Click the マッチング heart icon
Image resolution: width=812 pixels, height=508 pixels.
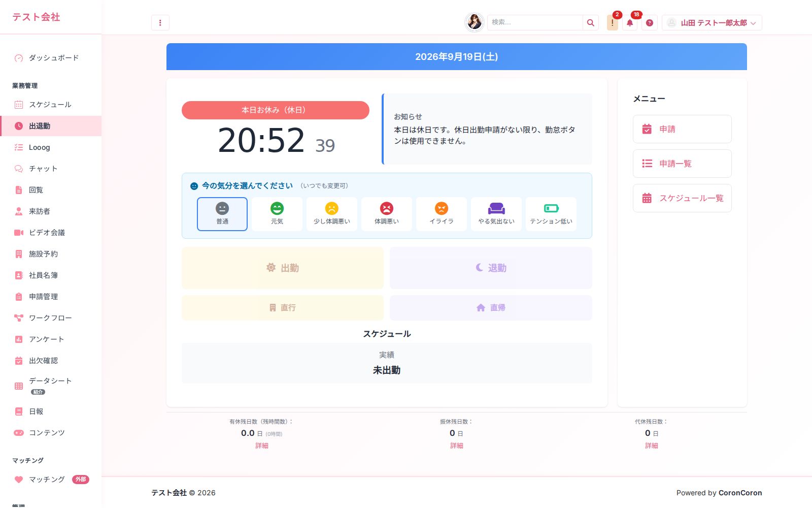[19, 480]
